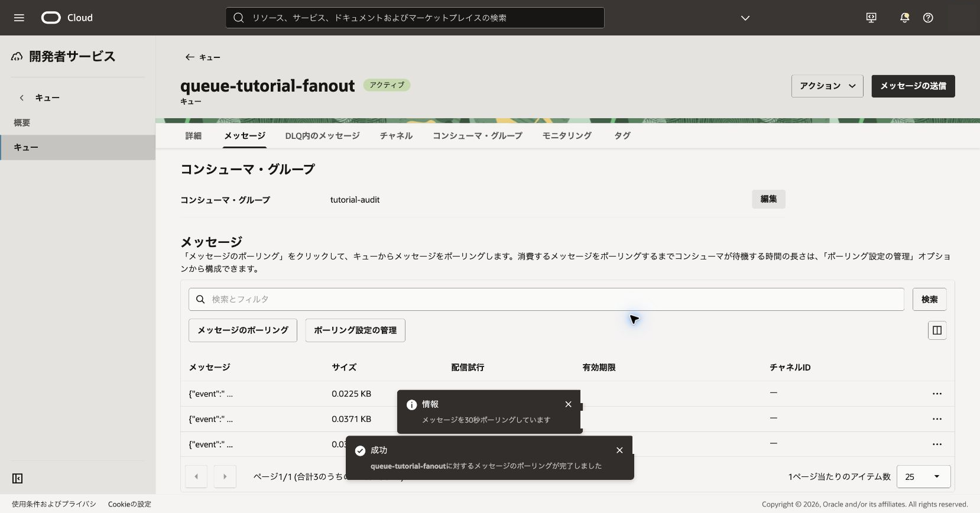This screenshot has width=980, height=513.
Task: Open the items-per-page dropdown showing 25
Action: (923, 476)
